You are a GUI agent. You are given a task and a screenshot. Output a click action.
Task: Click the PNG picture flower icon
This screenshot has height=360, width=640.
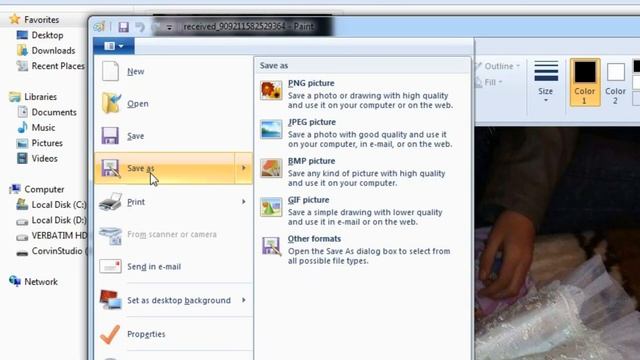(x=271, y=90)
